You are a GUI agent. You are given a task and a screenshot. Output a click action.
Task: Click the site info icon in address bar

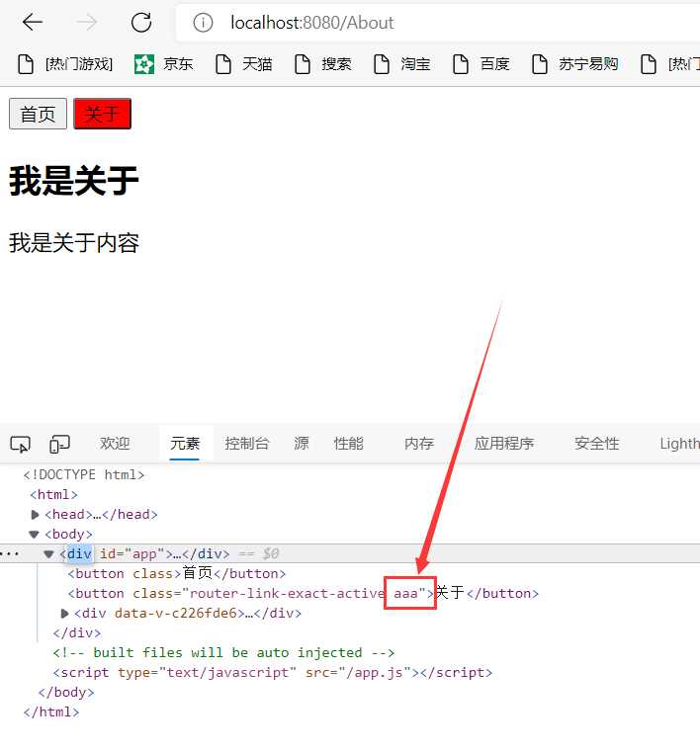coord(203,23)
